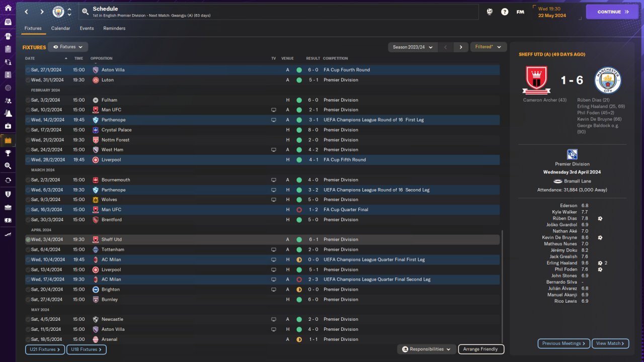Open the help question mark icon

click(505, 12)
